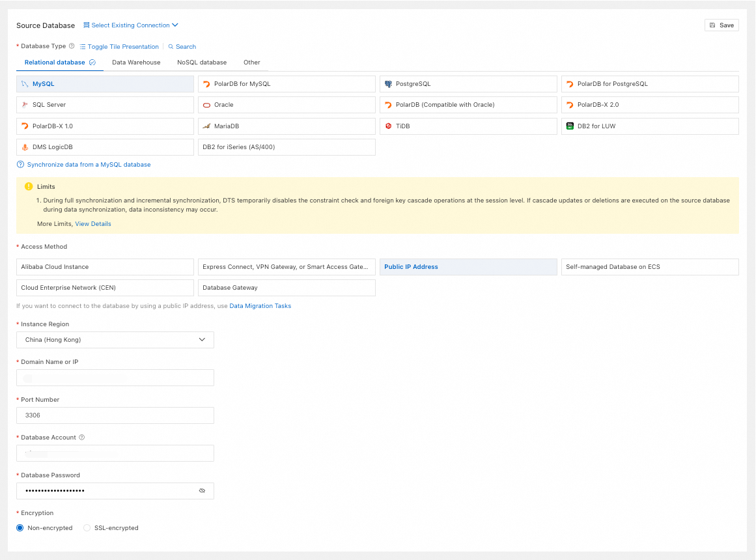Choose Alibaba Cloud Instance access method
The height and width of the screenshot is (560, 756).
pos(105,267)
